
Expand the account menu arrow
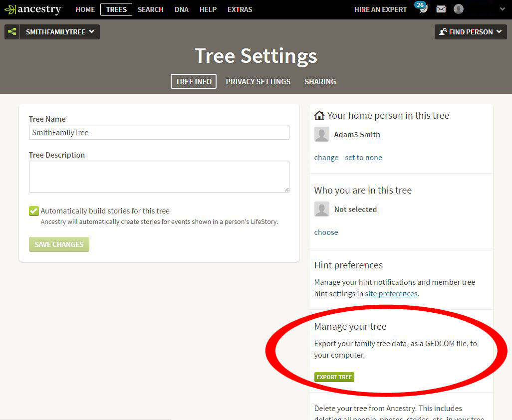tap(502, 9)
